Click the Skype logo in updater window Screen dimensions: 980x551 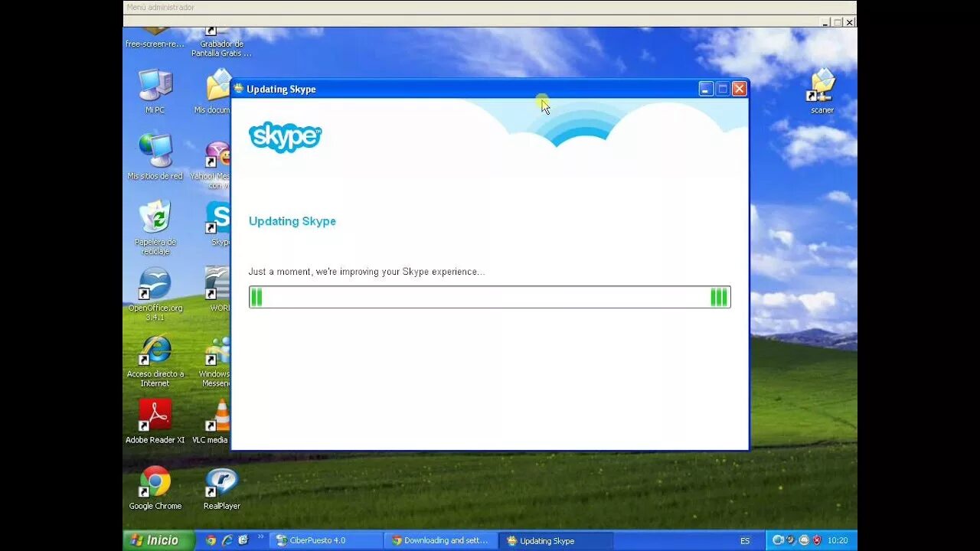[285, 136]
